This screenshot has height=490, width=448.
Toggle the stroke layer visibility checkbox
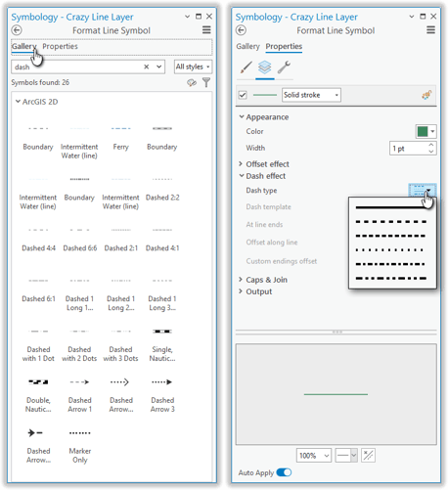pos(243,95)
